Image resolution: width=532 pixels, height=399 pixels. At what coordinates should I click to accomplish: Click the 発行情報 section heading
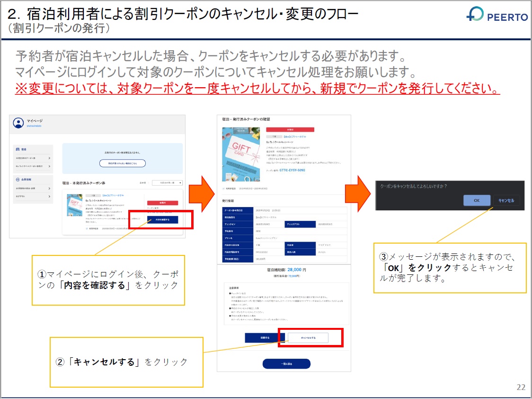pos(228,201)
